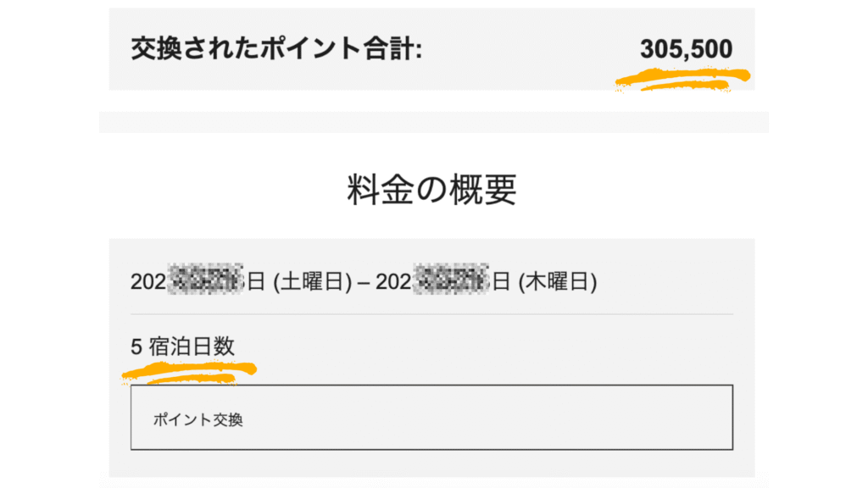The height and width of the screenshot is (488, 868).
Task: Click the ポイント交換 text label
Action: (x=198, y=420)
